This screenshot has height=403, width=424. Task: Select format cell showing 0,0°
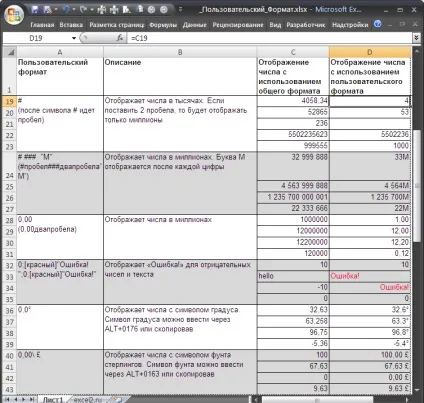(x=60, y=327)
